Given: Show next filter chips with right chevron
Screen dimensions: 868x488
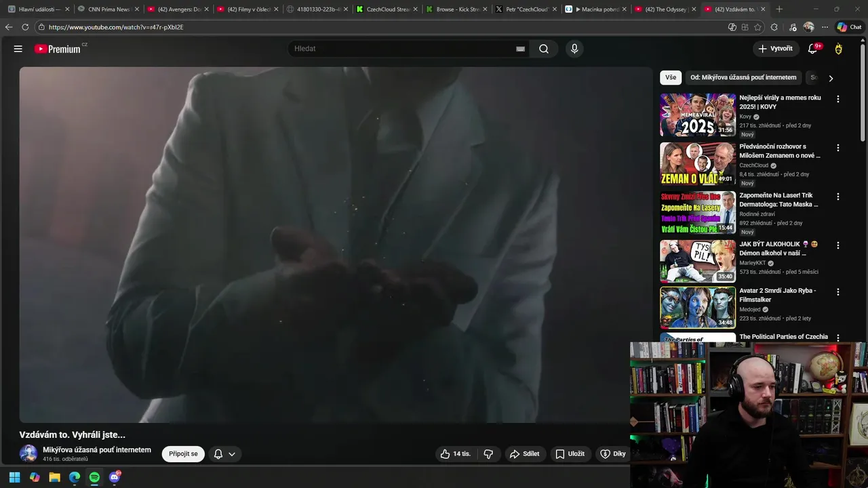Looking at the screenshot, I should (x=831, y=78).
